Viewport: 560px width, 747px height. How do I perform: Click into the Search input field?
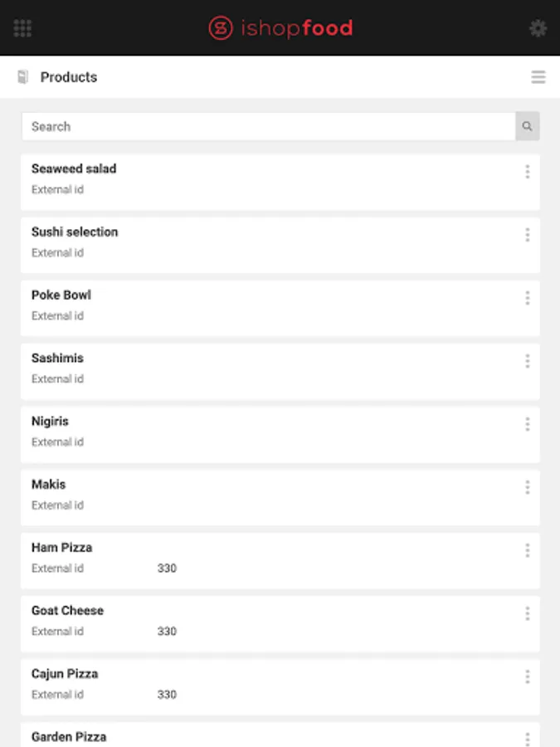(x=268, y=126)
